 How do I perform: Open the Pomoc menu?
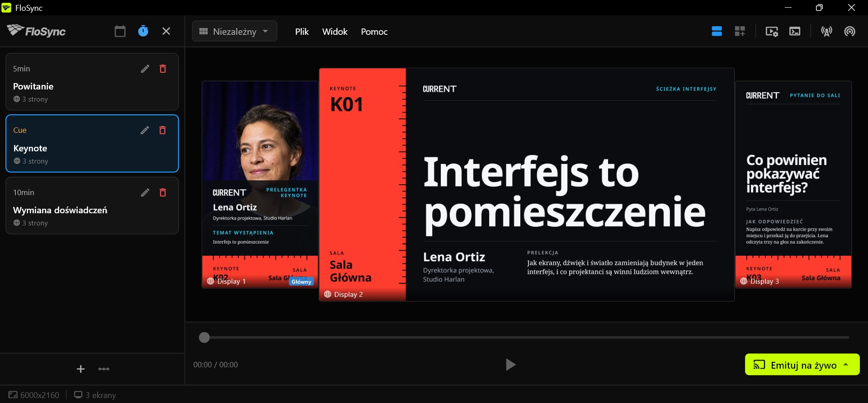tap(374, 32)
